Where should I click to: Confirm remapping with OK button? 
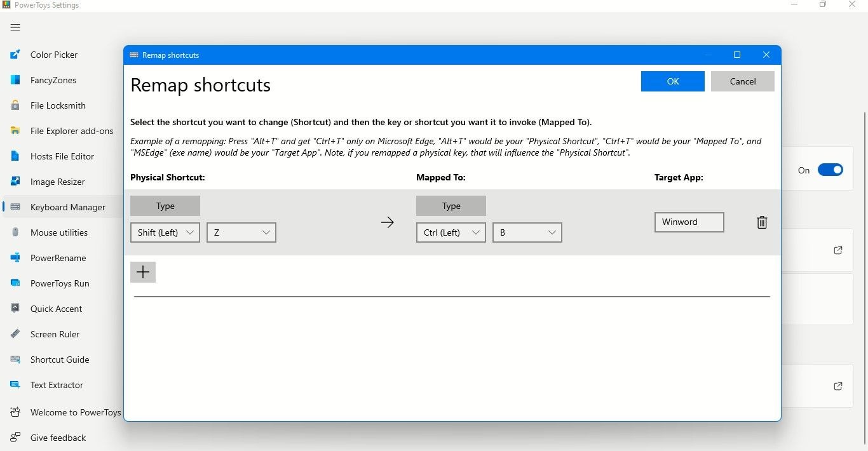pyautogui.click(x=673, y=81)
